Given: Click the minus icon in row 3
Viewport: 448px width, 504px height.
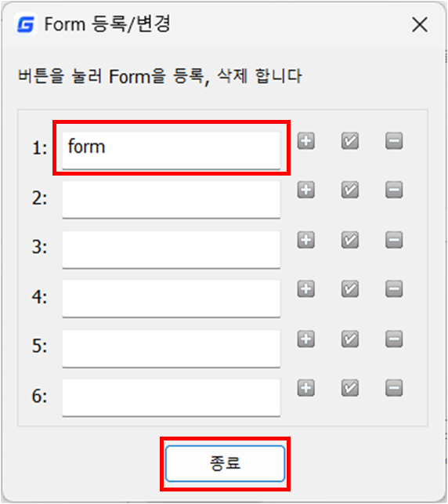Looking at the screenshot, I should (394, 240).
